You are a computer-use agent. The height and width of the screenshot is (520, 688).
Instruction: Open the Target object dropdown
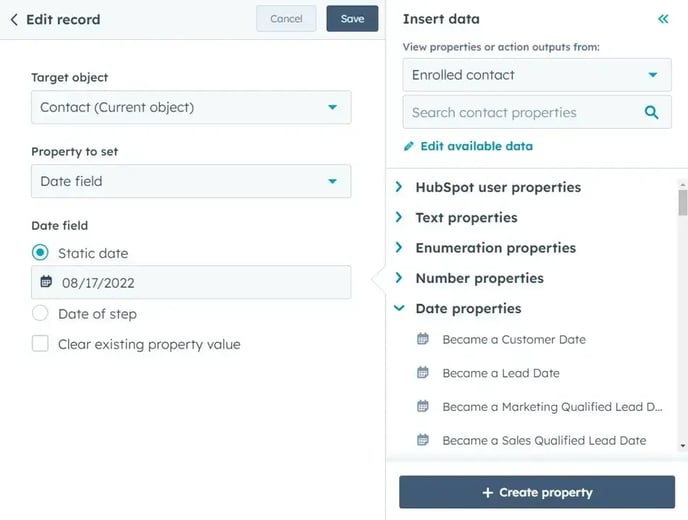coord(191,107)
